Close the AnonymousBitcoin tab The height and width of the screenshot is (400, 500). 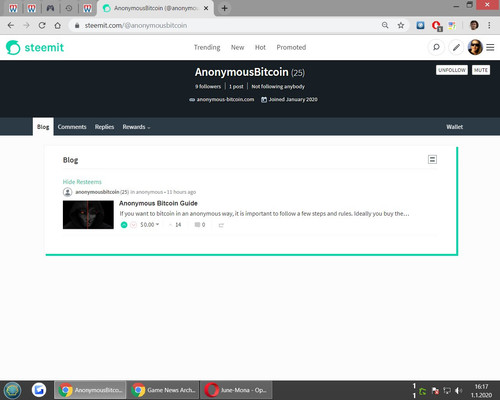(x=206, y=8)
